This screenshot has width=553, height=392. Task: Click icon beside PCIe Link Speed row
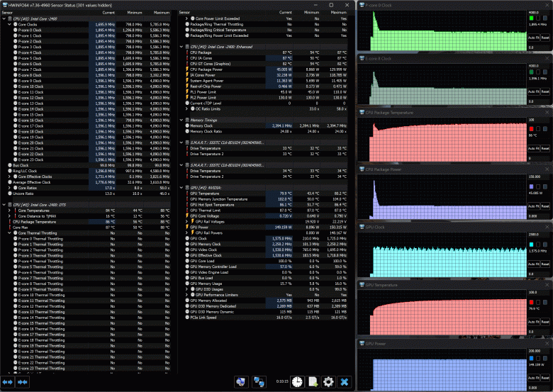(187, 318)
